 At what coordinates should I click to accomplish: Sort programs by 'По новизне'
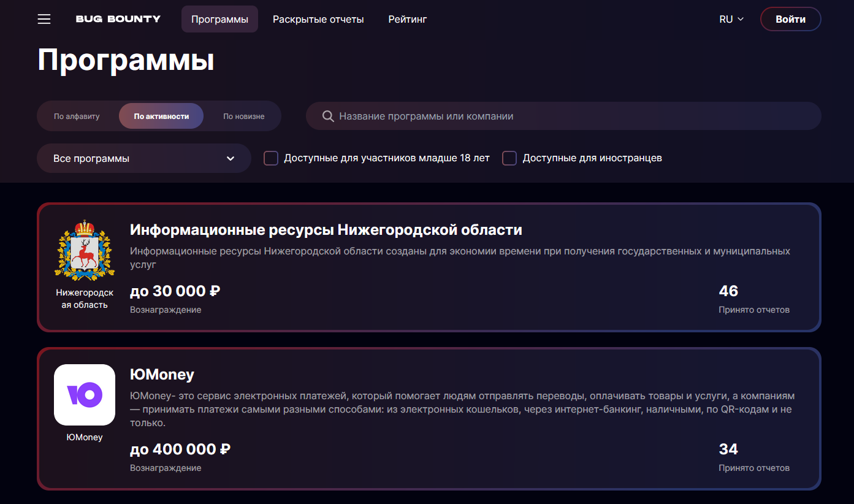point(243,116)
